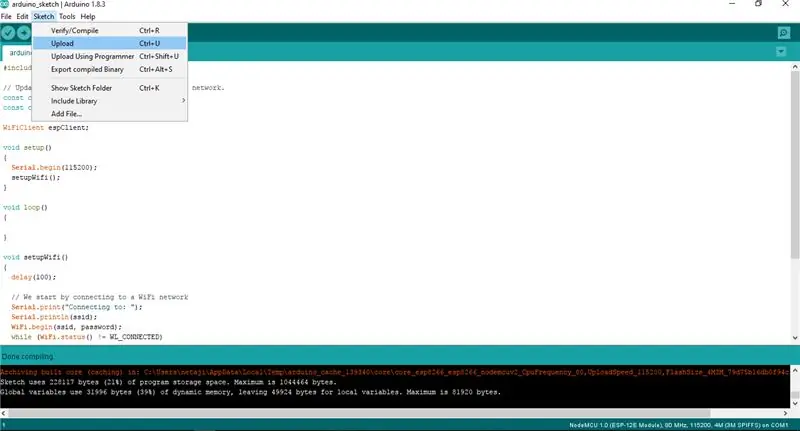The image size is (800, 431).
Task: Click the 'WiFiClient espClient;' code line
Action: point(45,128)
